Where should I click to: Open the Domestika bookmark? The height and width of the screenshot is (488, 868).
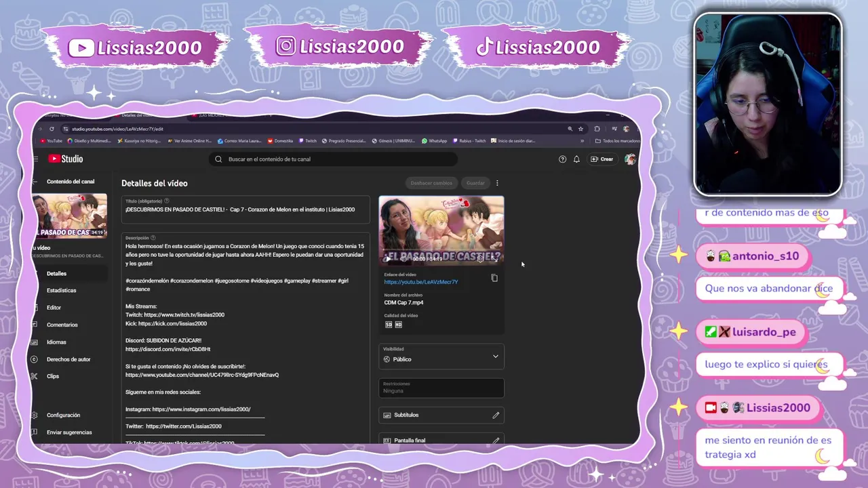point(280,141)
